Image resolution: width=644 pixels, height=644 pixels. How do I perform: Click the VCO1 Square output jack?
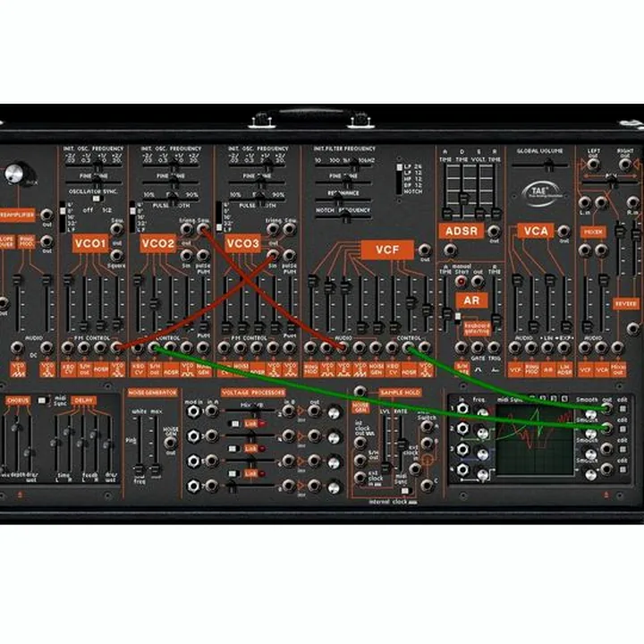click(117, 255)
